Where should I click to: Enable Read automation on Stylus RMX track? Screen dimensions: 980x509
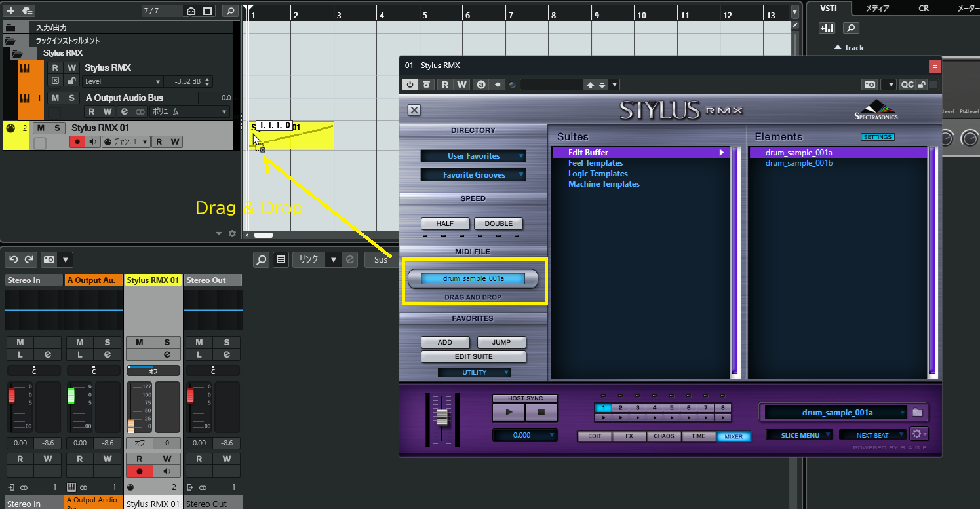coord(55,67)
